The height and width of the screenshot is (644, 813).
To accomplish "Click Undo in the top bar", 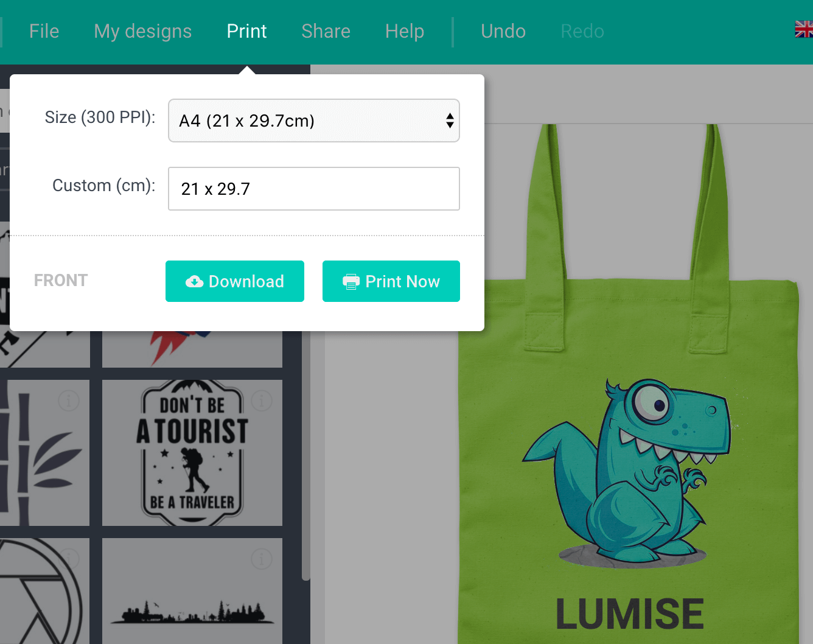I will (x=503, y=31).
